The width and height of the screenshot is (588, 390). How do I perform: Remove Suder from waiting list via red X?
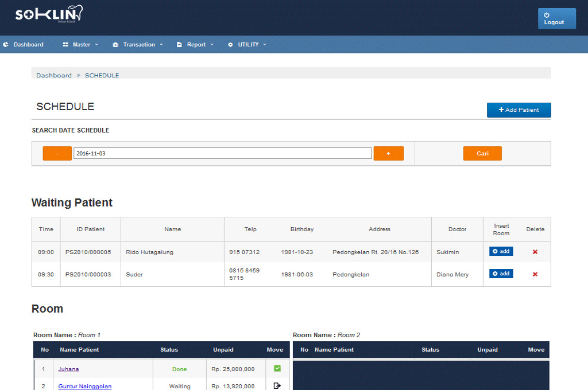(x=535, y=274)
